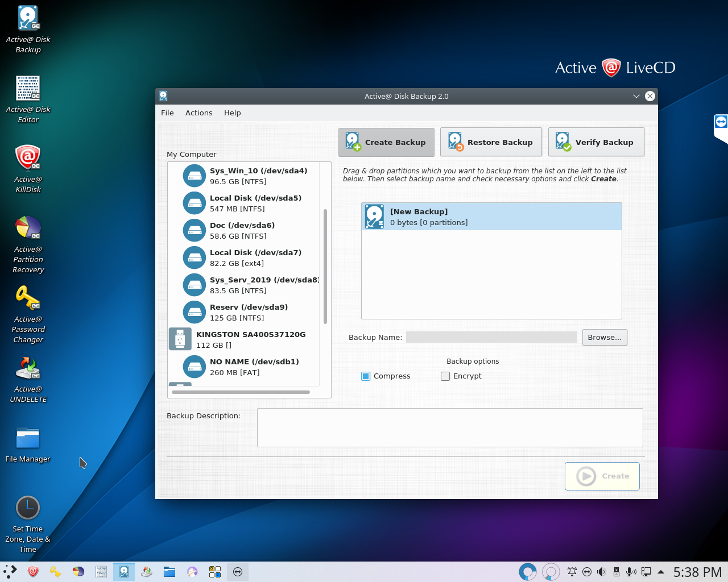Viewport: 728px width, 582px height.
Task: Select the KINGSTON SA400S37120G drive icon
Action: (x=180, y=339)
